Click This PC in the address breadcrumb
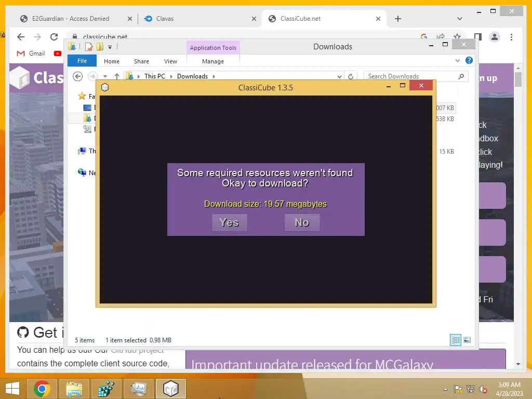Image resolution: width=532 pixels, height=399 pixels. [155, 76]
